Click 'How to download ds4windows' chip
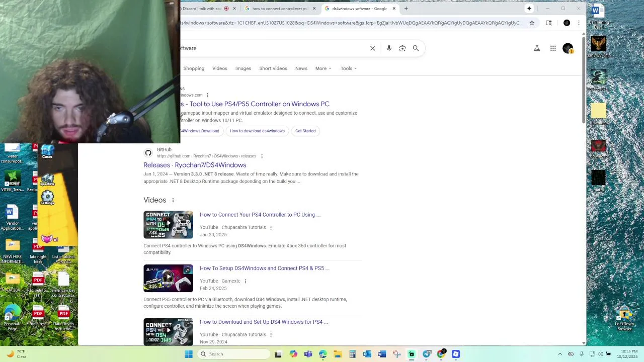The width and height of the screenshot is (644, 362). point(257,131)
